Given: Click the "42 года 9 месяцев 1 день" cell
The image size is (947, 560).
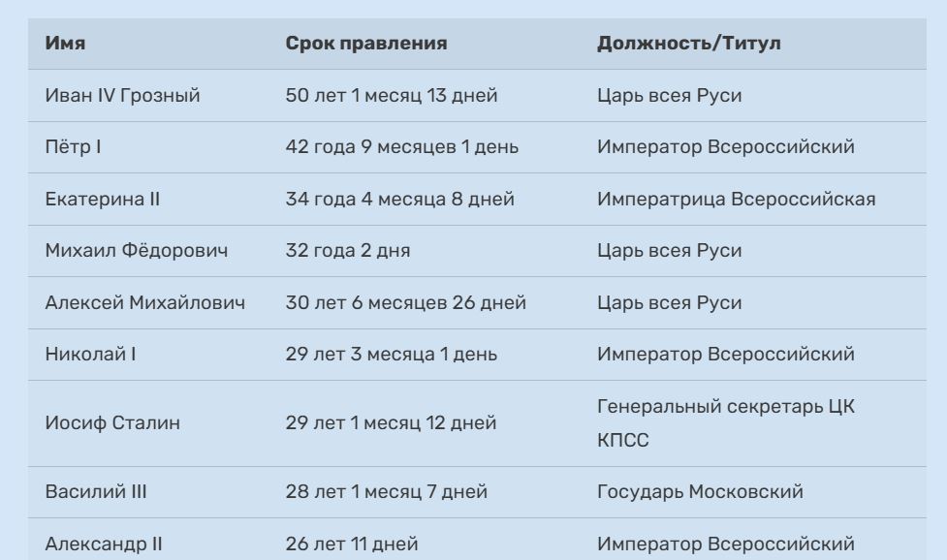Looking at the screenshot, I should coord(401,147).
